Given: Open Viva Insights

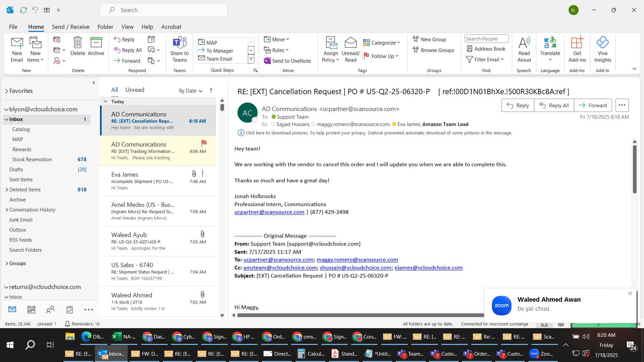Looking at the screenshot, I should [602, 50].
